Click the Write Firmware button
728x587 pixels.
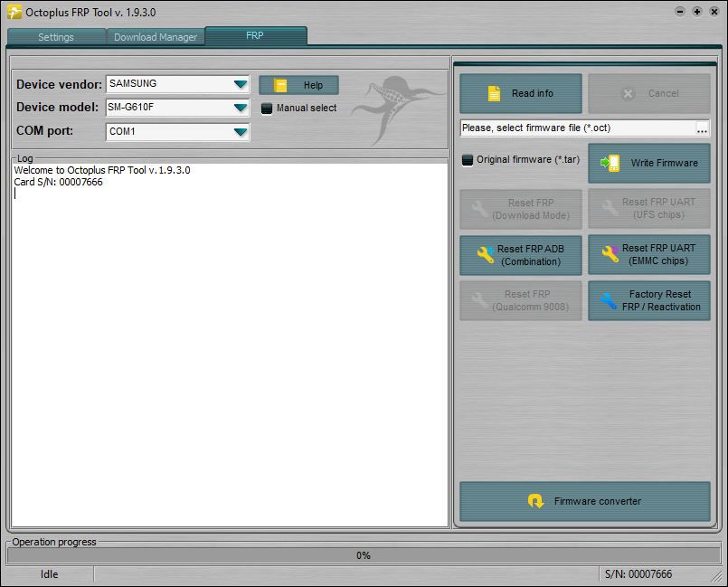point(649,163)
